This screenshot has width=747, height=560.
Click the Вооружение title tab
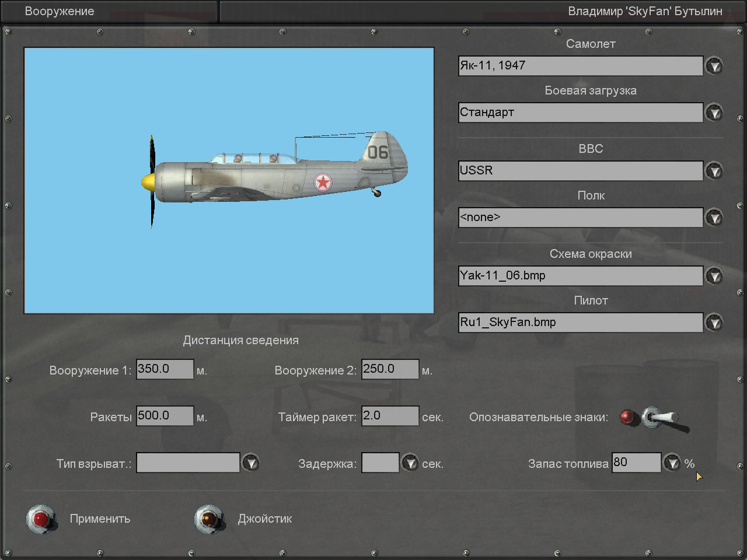coord(60,11)
